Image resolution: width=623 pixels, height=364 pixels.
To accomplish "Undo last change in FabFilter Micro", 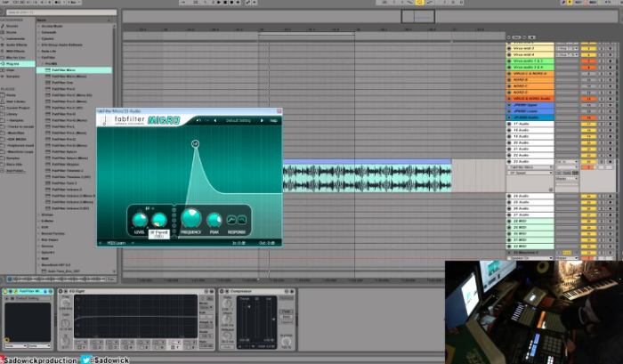I will [x=198, y=120].
